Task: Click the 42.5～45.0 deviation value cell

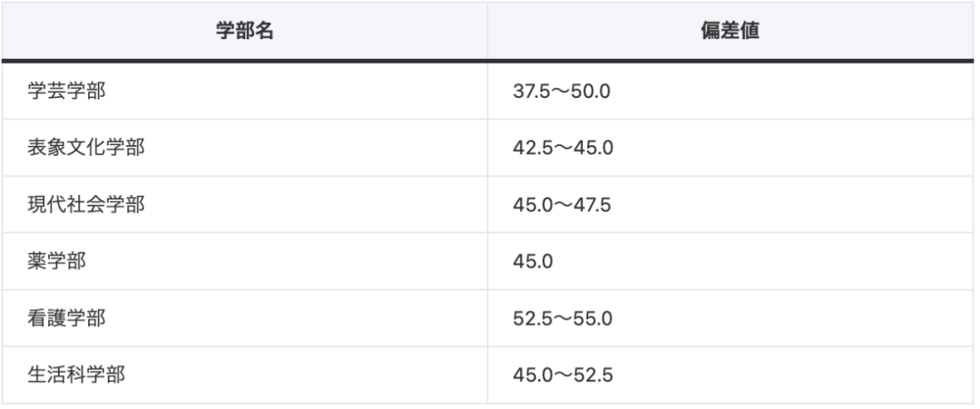Action: [563, 148]
